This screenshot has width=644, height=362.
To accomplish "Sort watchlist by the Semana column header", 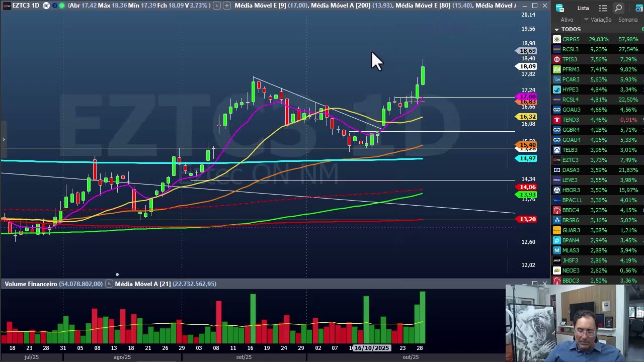I will point(628,20).
